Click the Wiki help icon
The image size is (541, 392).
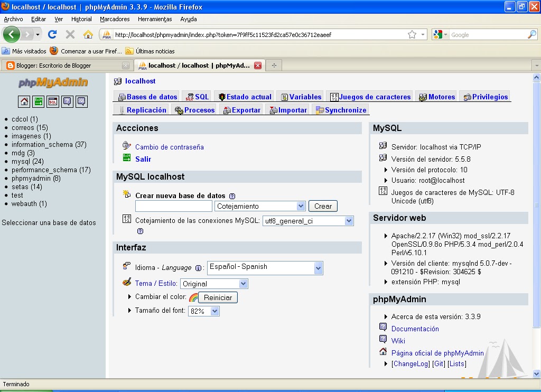pyautogui.click(x=383, y=339)
